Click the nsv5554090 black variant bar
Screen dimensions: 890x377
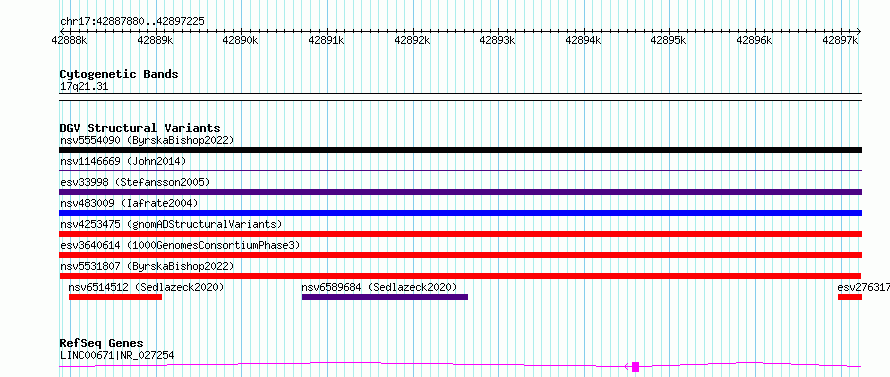(x=460, y=150)
